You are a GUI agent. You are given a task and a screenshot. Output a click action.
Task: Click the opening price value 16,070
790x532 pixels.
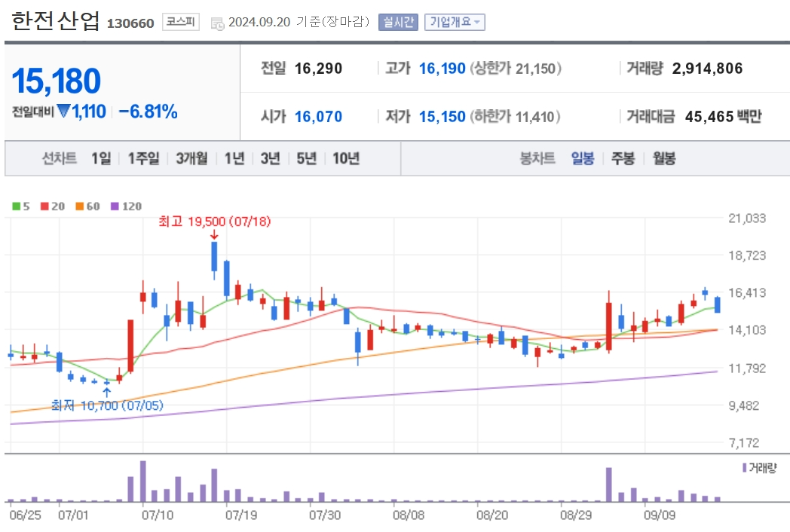318,117
